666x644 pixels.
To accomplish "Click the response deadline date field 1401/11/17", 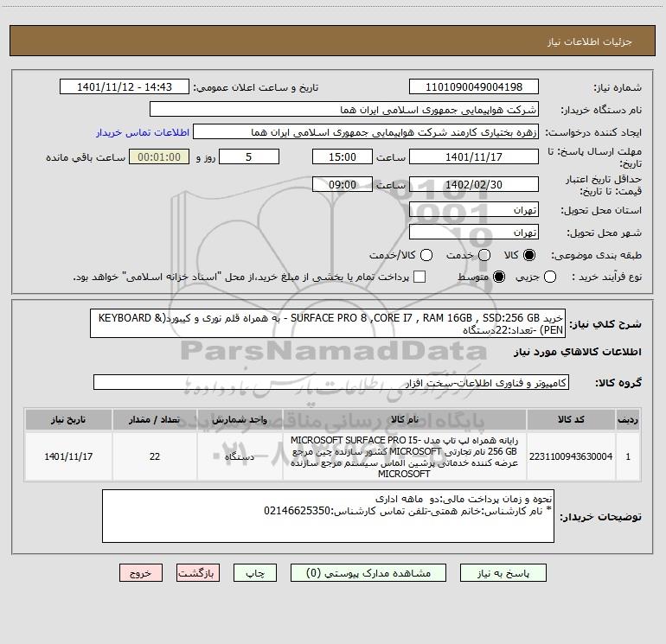I will click(474, 157).
